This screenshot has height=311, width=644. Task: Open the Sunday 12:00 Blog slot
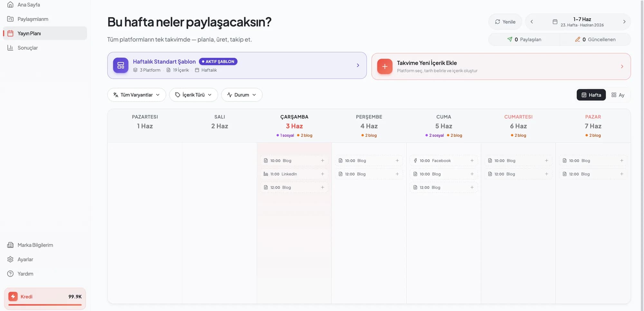(x=593, y=174)
